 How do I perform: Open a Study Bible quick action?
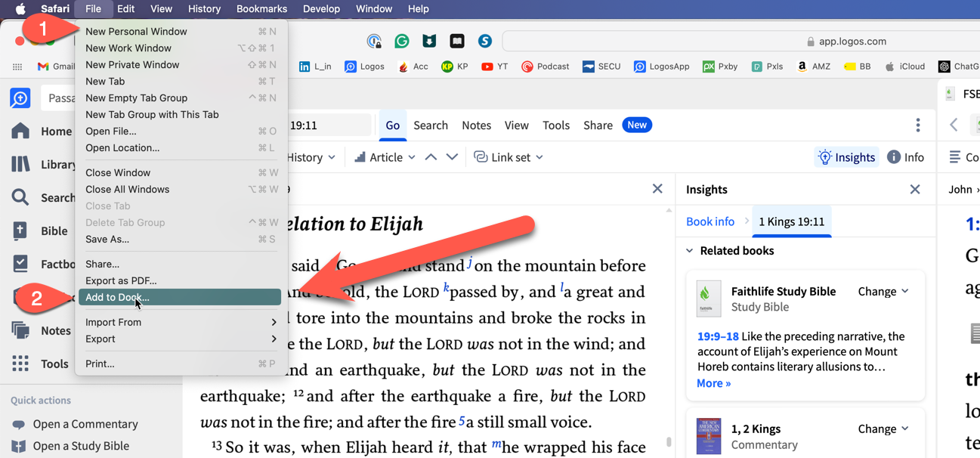[x=70, y=446]
